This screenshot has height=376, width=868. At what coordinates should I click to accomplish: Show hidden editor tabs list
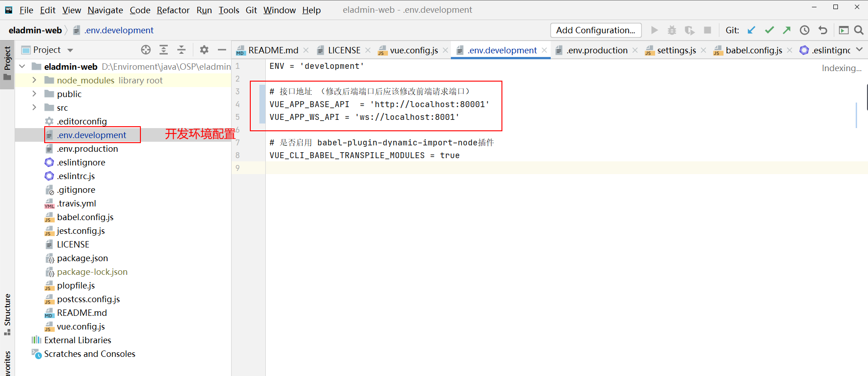pyautogui.click(x=859, y=50)
